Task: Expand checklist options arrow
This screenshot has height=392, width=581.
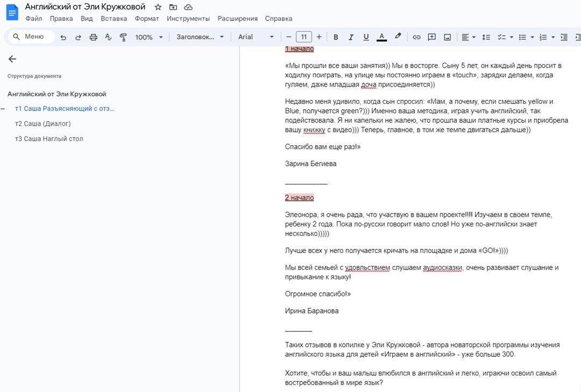Action: (x=512, y=37)
